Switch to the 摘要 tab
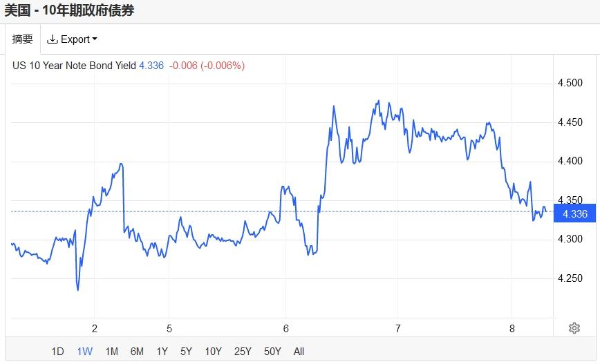Screen dimensions: 600x364 [23, 39]
